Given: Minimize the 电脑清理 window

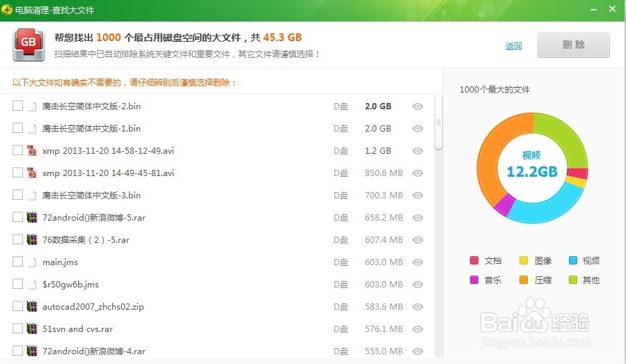Looking at the screenshot, I should 594,9.
